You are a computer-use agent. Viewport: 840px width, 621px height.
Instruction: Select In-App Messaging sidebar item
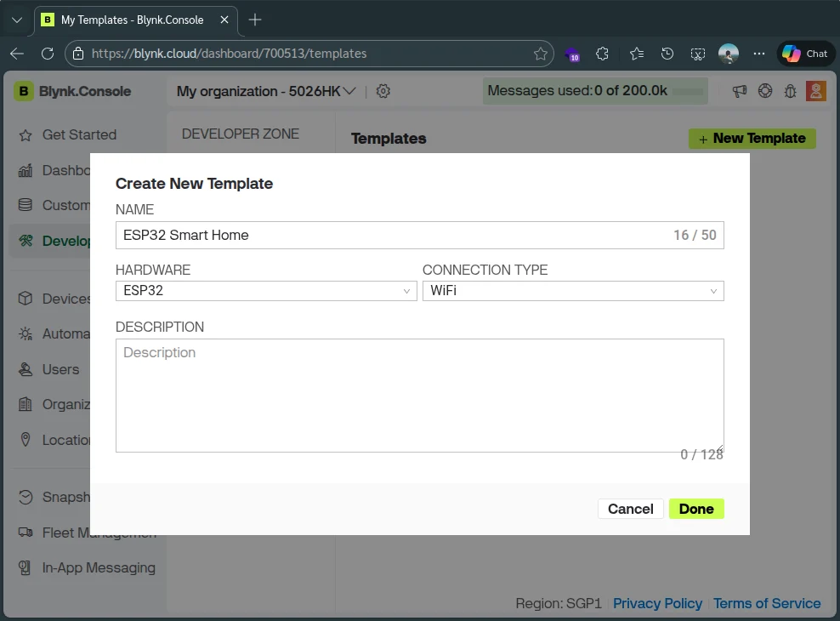(99, 567)
